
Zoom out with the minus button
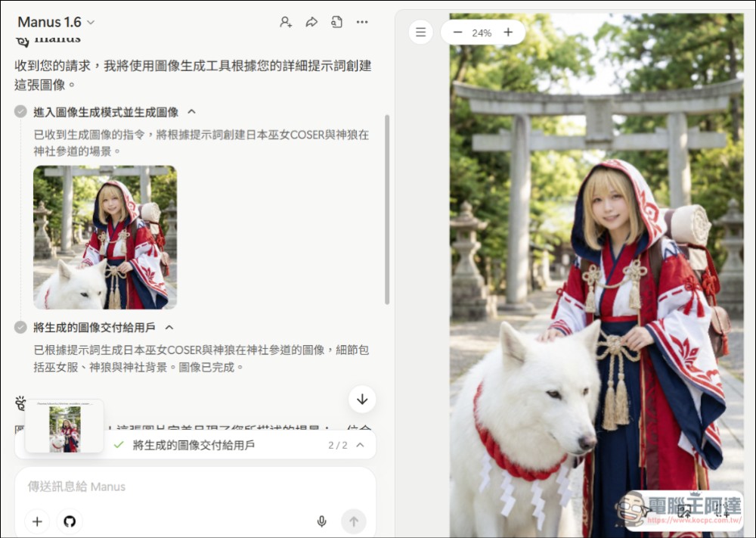pyautogui.click(x=458, y=33)
